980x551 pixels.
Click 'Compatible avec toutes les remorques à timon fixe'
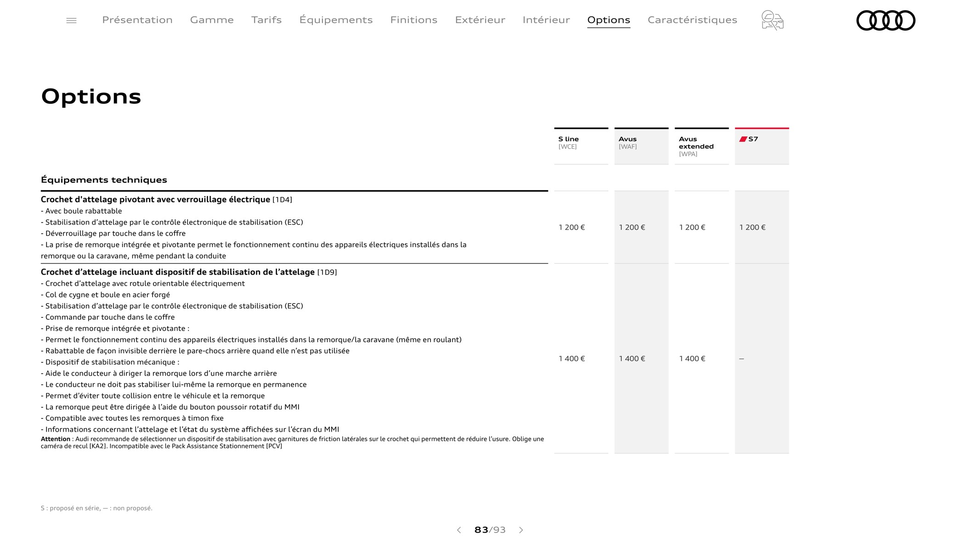coord(132,418)
